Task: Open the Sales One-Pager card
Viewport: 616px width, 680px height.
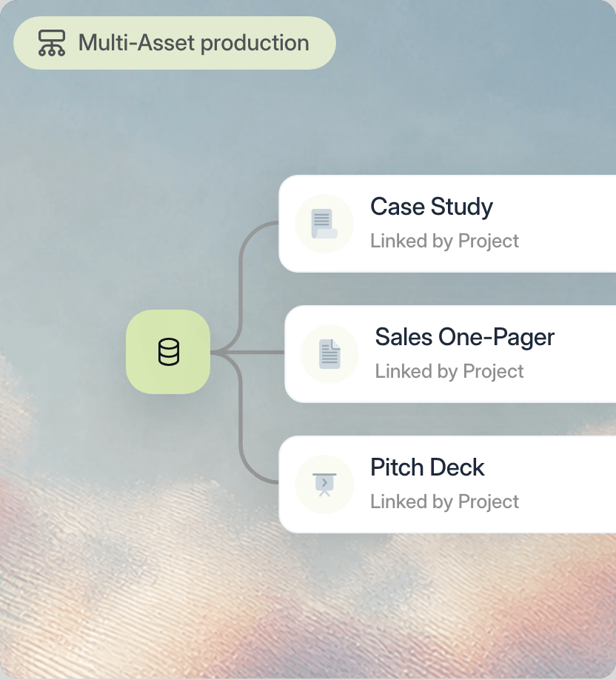Action: (x=450, y=354)
